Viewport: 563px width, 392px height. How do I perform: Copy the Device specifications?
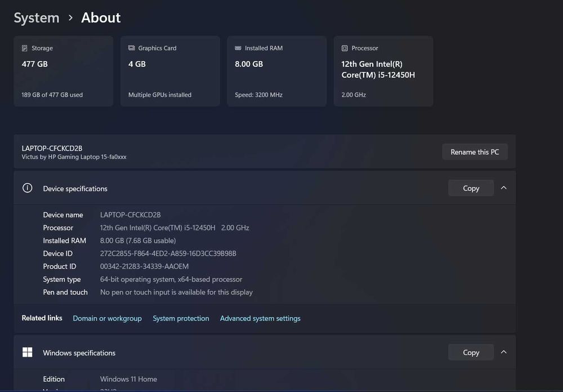point(471,188)
